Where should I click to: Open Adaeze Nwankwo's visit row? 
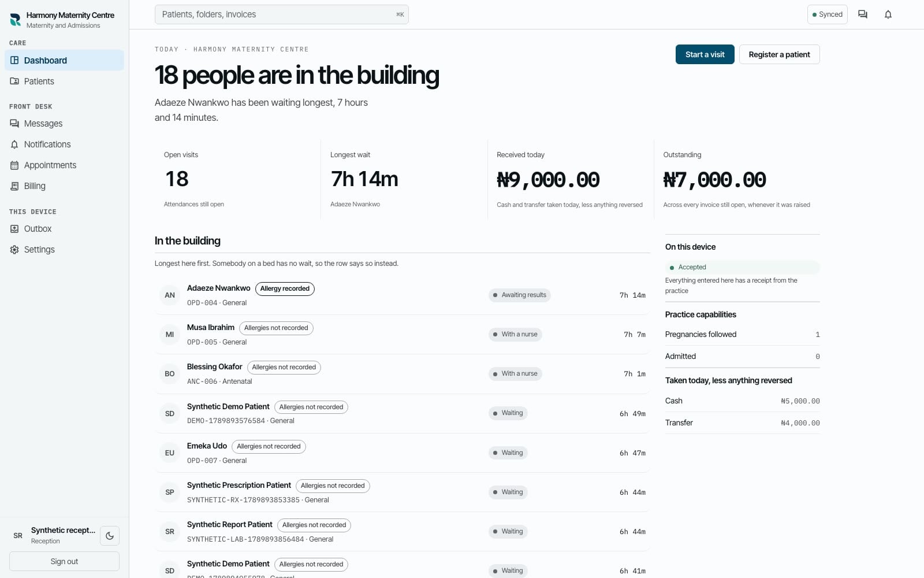click(x=402, y=295)
